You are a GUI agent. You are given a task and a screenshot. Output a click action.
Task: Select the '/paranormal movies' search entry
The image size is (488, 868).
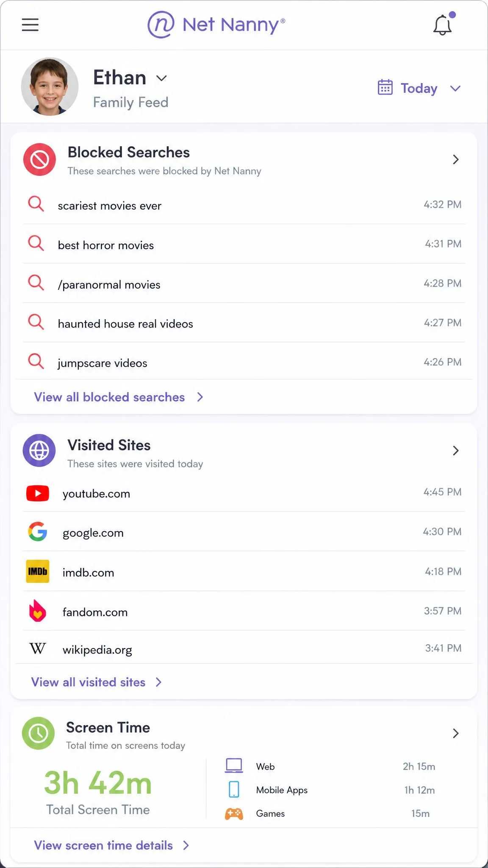[244, 284]
